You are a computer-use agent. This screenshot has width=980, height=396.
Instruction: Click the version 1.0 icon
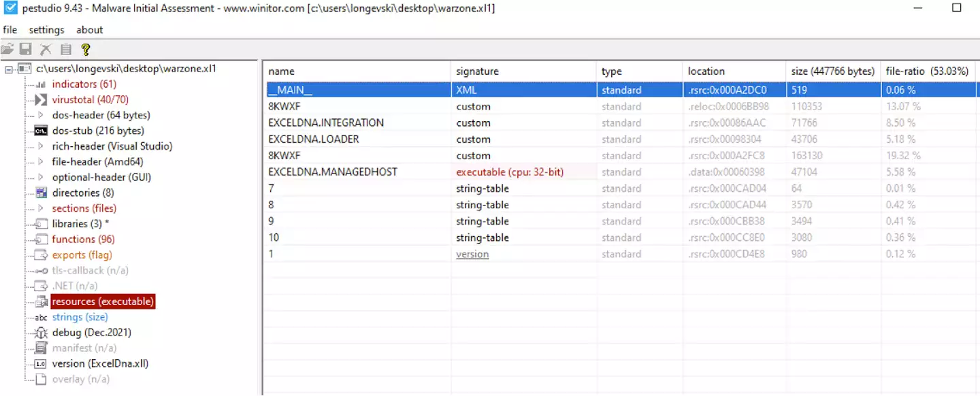point(41,364)
